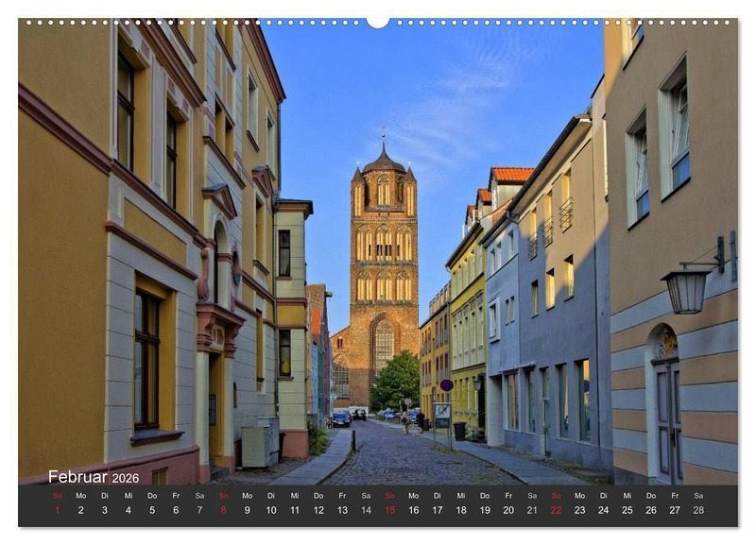Click the parked car at the street end

340,418
